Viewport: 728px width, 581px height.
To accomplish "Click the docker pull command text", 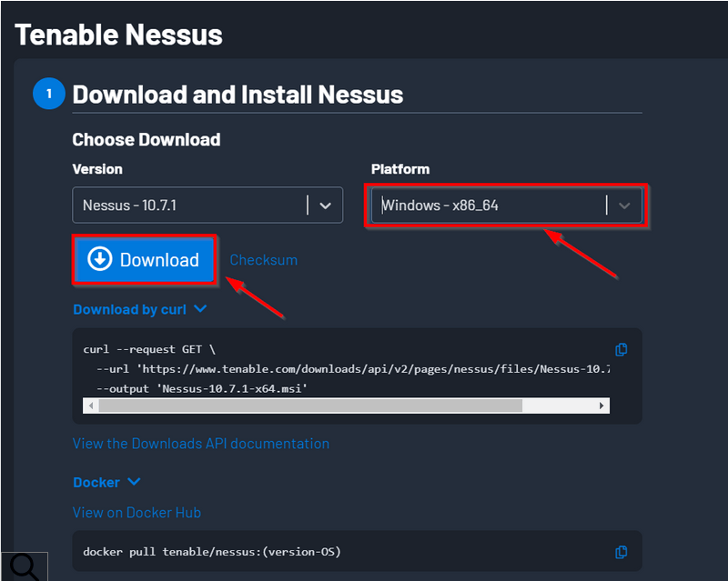I will pyautogui.click(x=211, y=552).
